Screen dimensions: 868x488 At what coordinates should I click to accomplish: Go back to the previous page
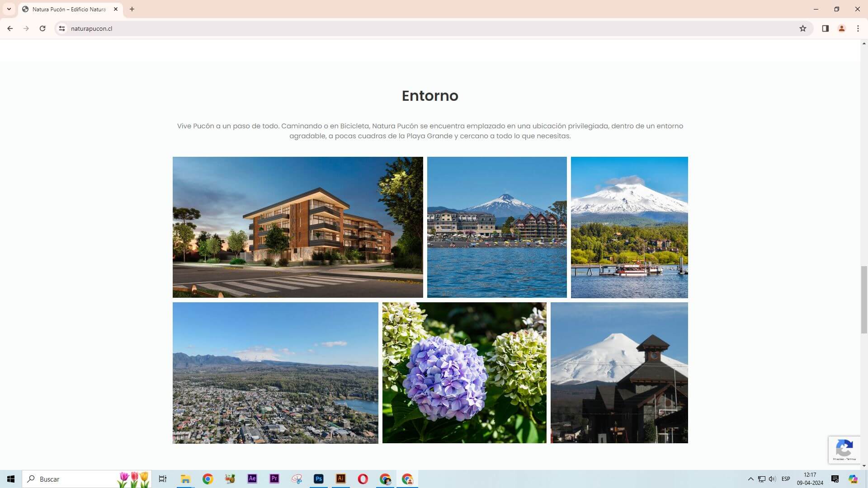click(10, 28)
